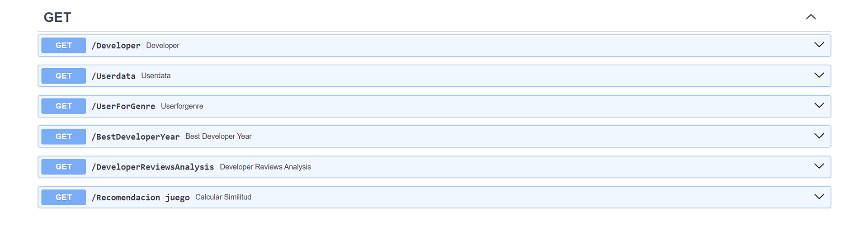
Task: Expand the /BestDeveloperYear endpoint chevron
Action: tap(819, 136)
